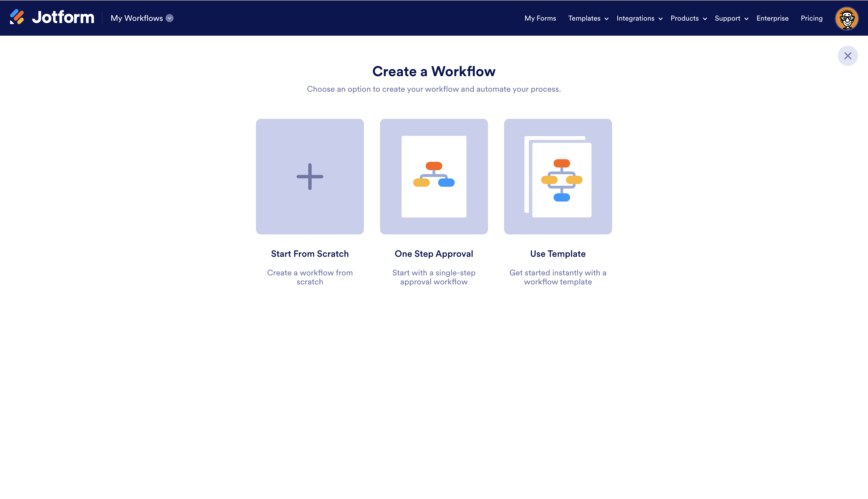Click 'Get started instantly' template description
The image size is (868, 499).
[x=558, y=277]
